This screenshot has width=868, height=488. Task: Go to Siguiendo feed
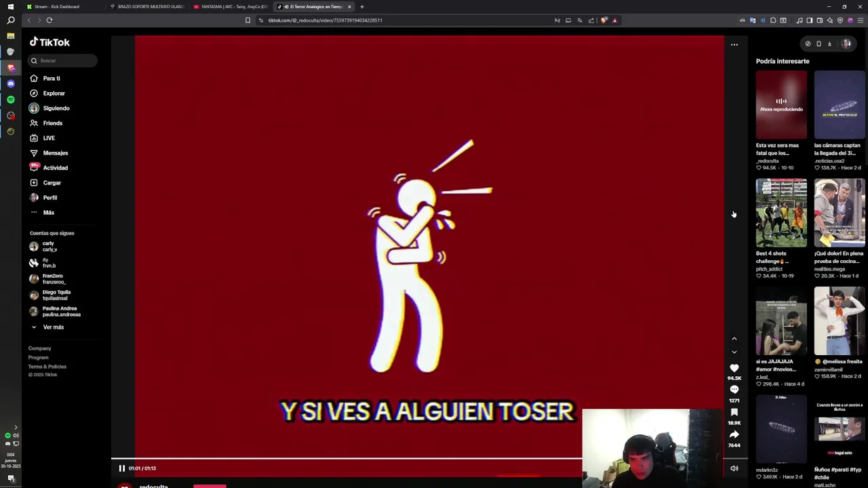coord(50,108)
